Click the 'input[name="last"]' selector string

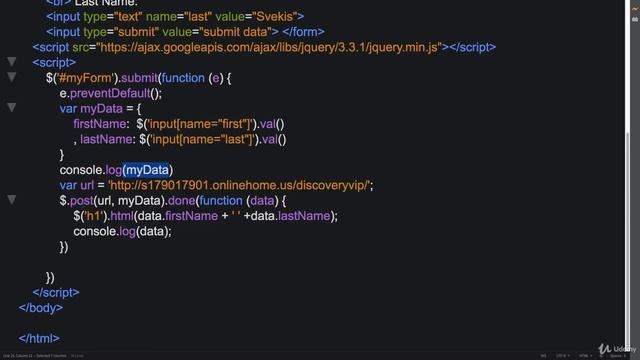(x=202, y=140)
